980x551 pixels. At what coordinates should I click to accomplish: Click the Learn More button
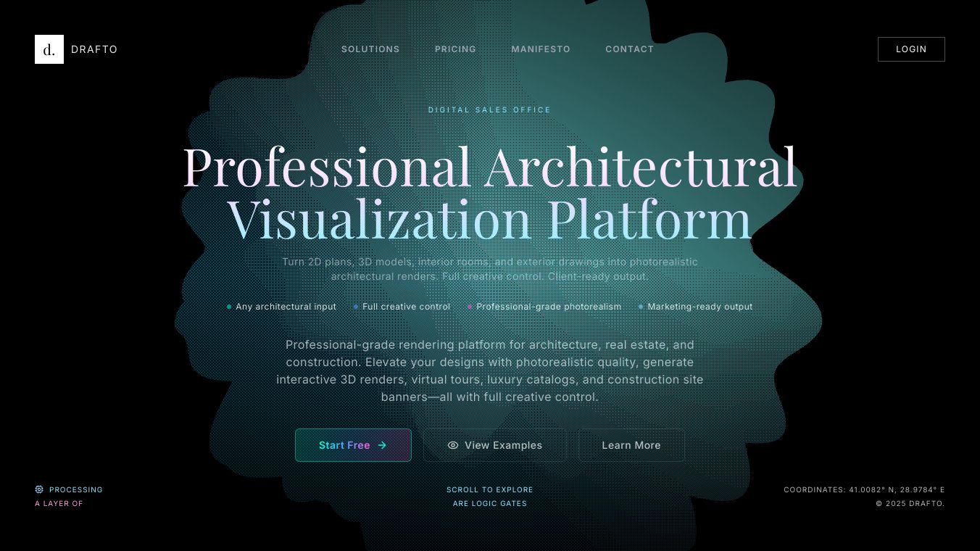[631, 445]
